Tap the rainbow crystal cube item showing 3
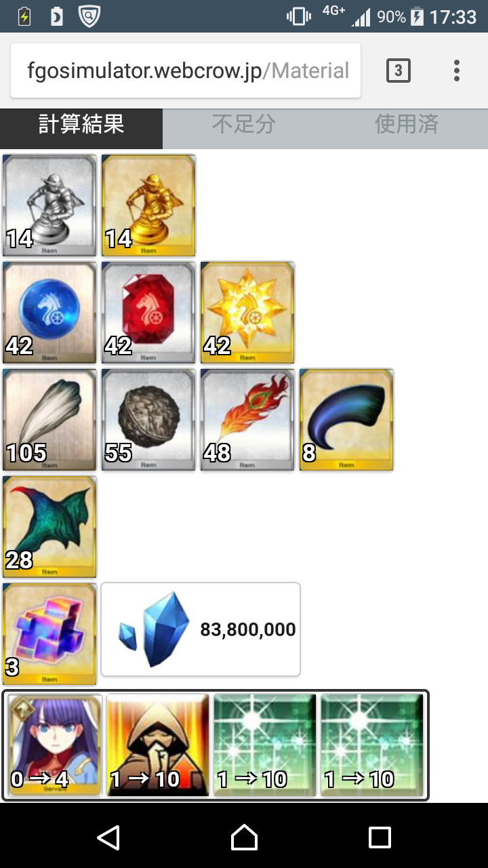488x868 pixels. [50, 634]
